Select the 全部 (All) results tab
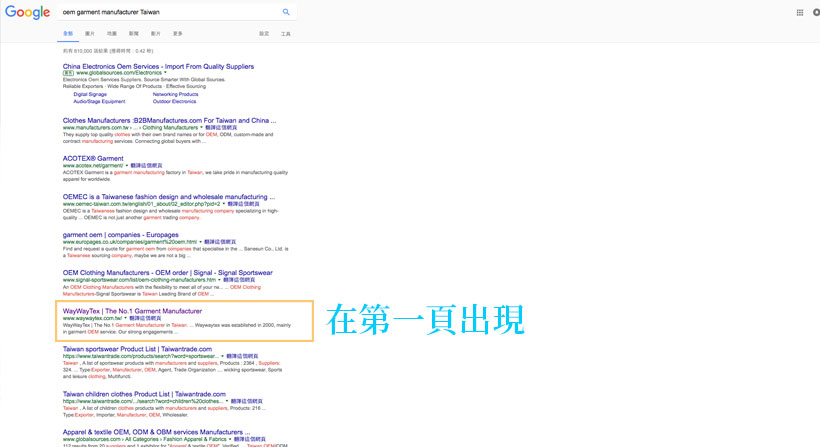The image size is (820, 447). pos(68,33)
